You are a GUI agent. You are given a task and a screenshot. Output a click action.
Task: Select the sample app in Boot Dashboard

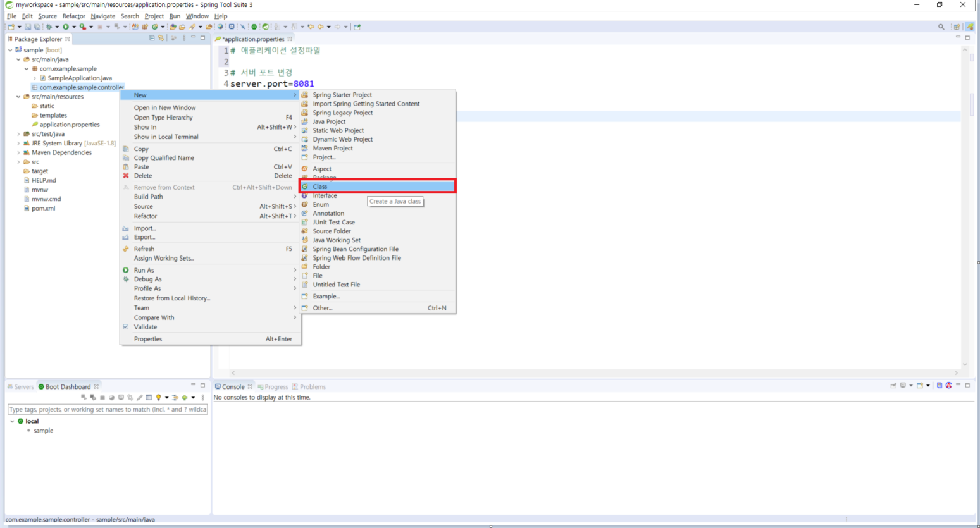click(43, 431)
